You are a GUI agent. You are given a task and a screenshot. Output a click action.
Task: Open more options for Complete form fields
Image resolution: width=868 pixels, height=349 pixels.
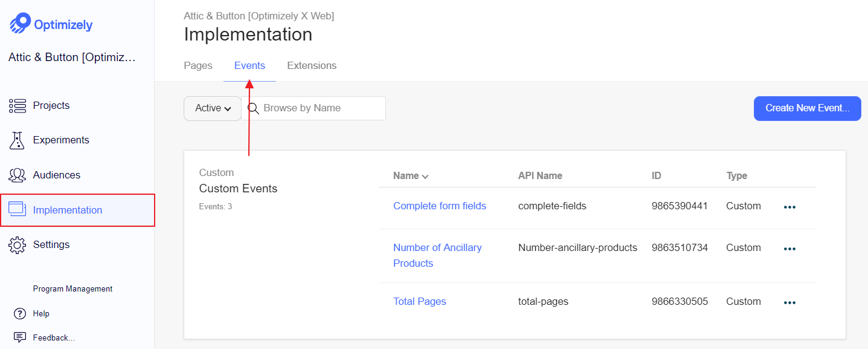[789, 207]
